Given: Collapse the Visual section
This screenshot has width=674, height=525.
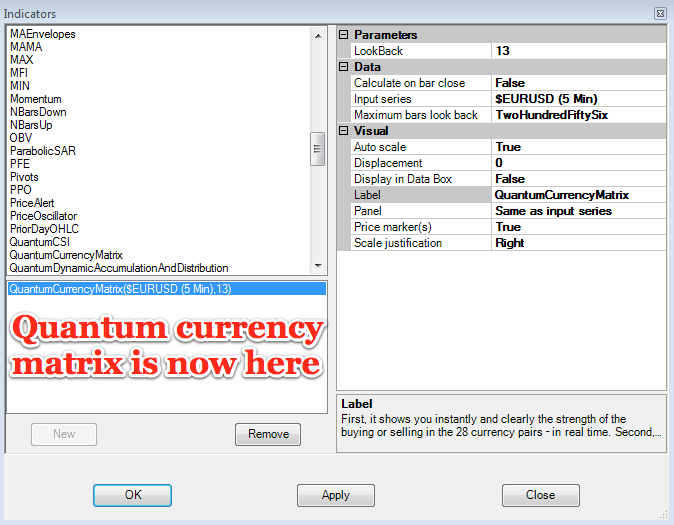Looking at the screenshot, I should [x=343, y=130].
